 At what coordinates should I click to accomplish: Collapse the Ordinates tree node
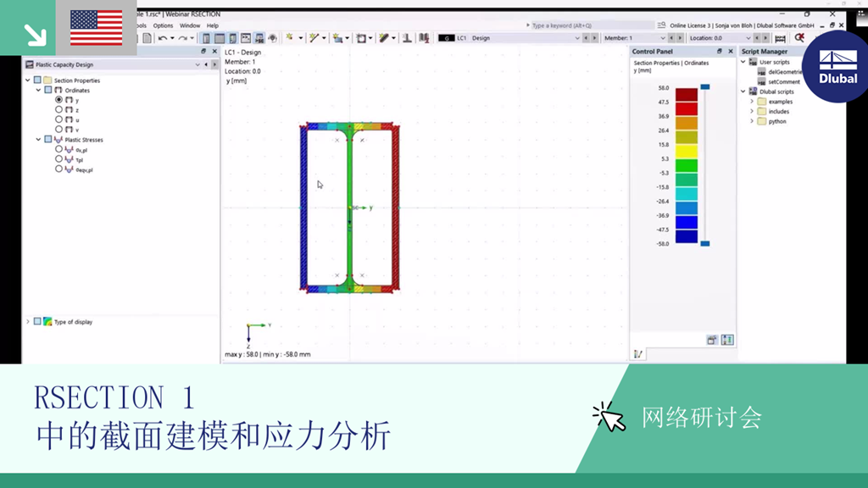click(x=38, y=90)
